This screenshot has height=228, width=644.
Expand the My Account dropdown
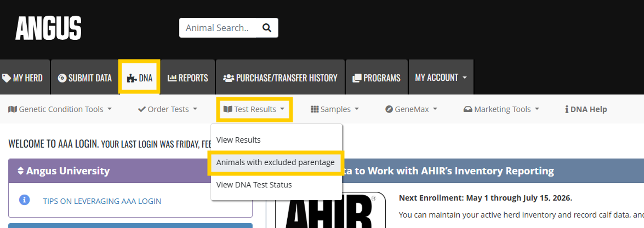tap(440, 78)
